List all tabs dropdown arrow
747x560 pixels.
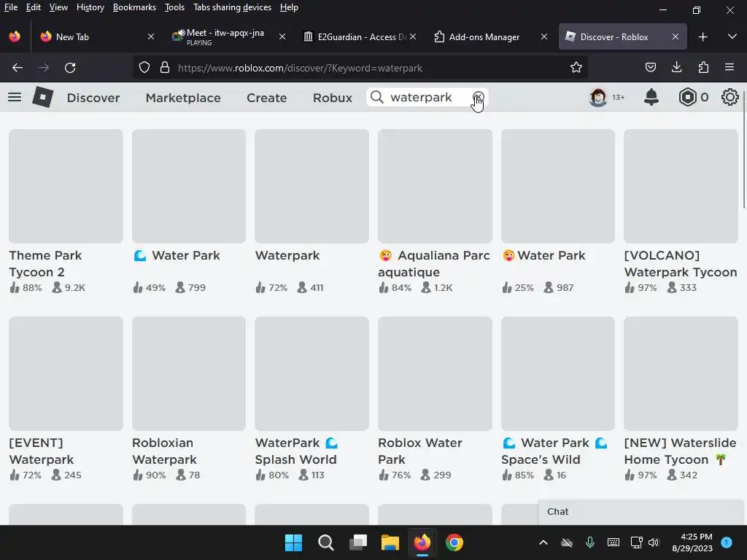pos(732,36)
